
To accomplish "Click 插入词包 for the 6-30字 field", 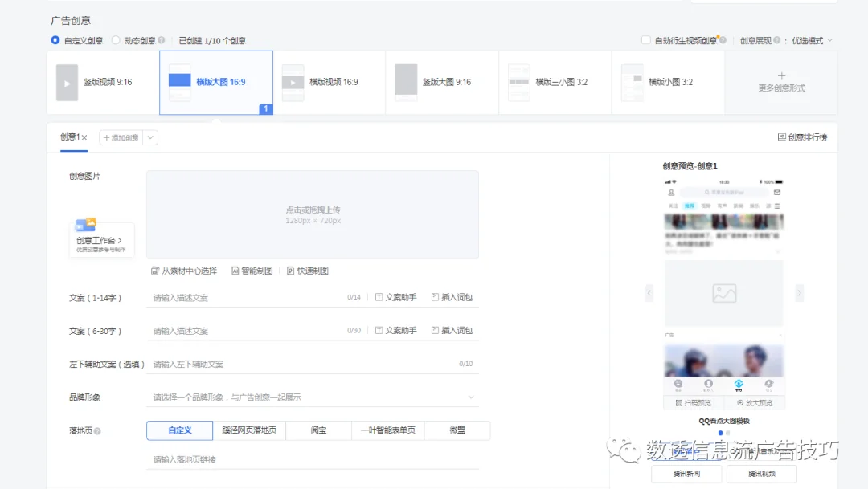I will coord(452,330).
